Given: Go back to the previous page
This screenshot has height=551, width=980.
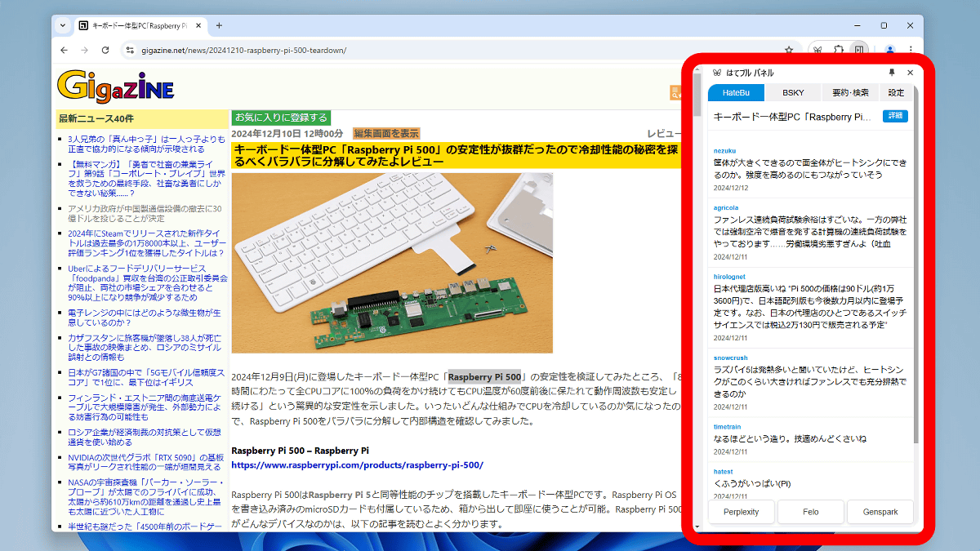Looking at the screenshot, I should (63, 50).
